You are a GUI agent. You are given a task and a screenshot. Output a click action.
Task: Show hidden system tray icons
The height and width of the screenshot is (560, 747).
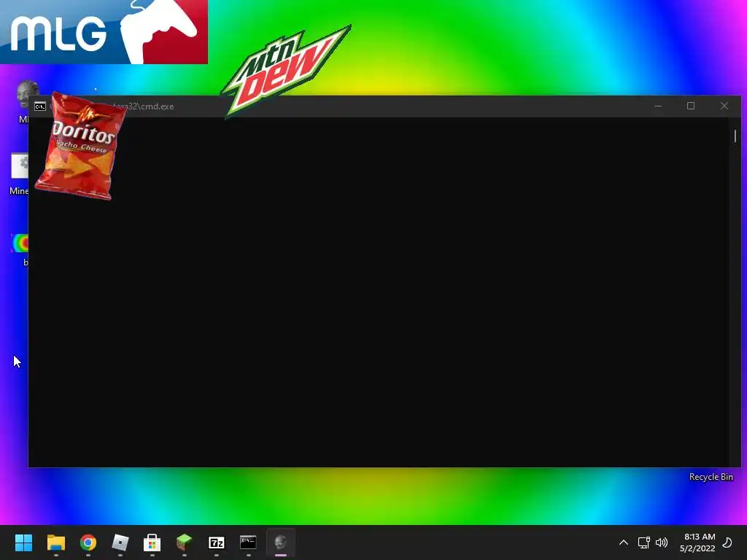[x=623, y=542]
